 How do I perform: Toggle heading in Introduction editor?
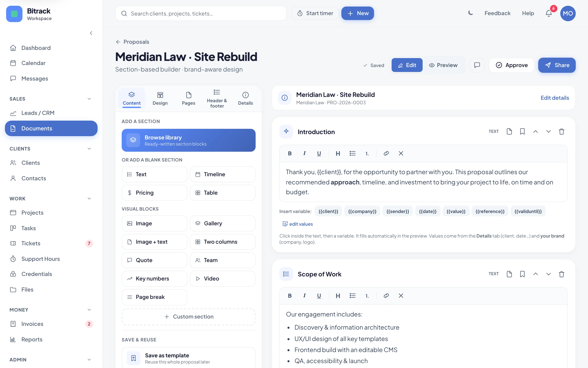(x=338, y=153)
